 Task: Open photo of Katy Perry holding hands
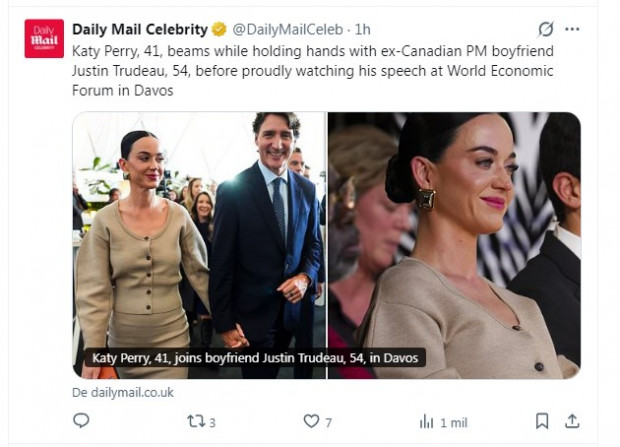(x=199, y=230)
